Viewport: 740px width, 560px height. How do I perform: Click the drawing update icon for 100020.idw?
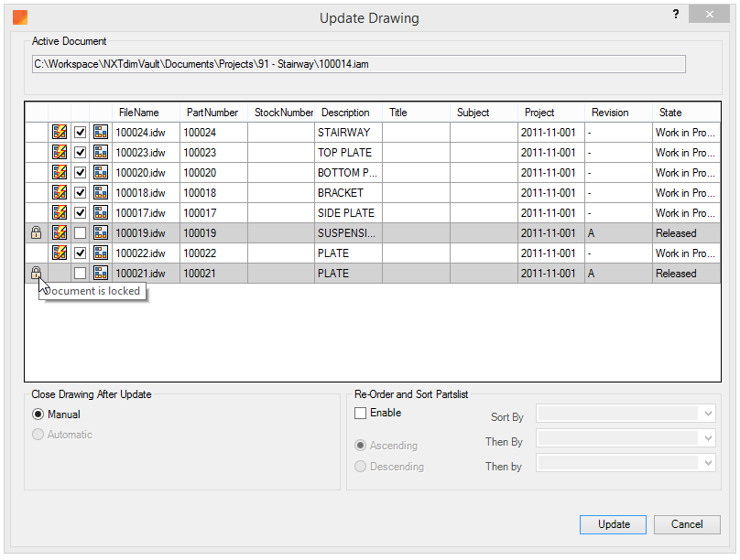pyautogui.click(x=60, y=173)
